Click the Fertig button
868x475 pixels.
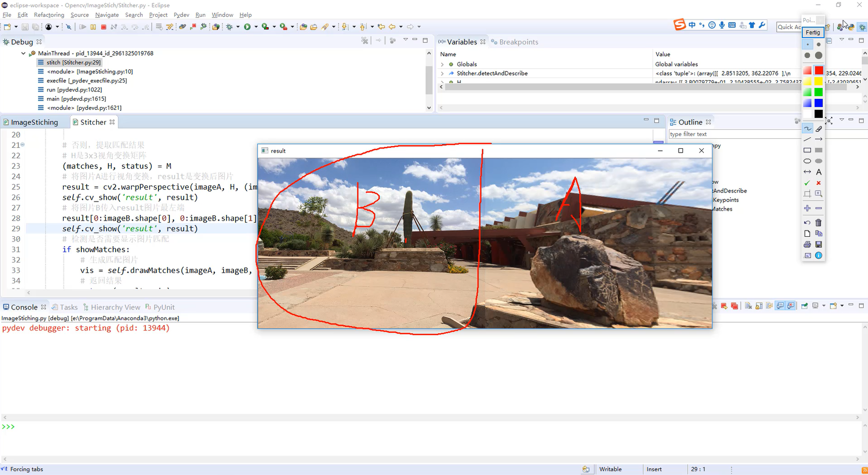[x=813, y=32]
